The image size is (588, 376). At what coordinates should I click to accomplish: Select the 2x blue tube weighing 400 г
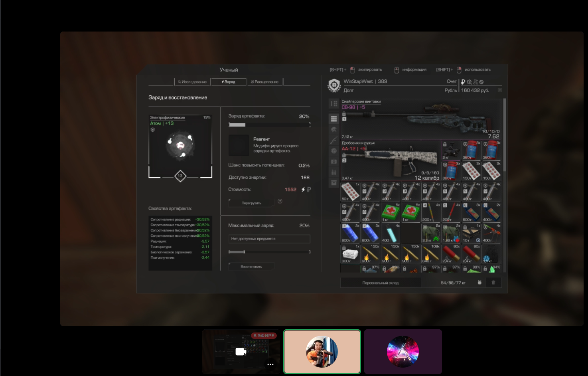[491, 212]
